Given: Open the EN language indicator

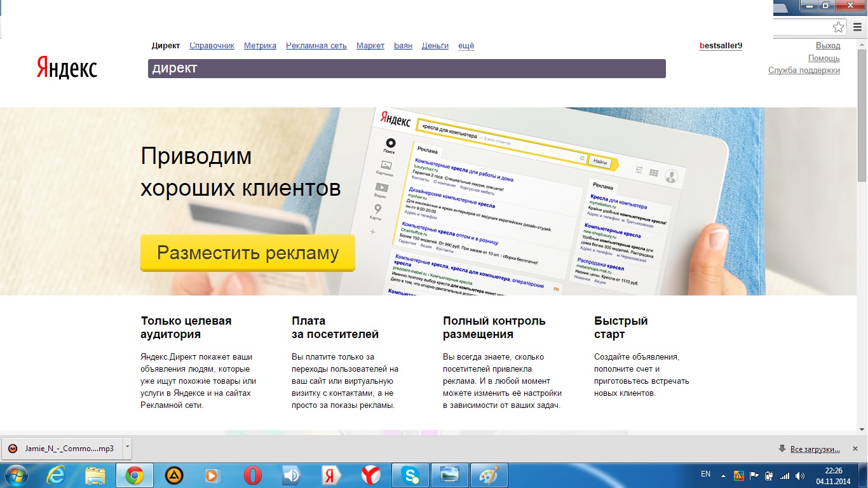Looking at the screenshot, I should coord(705,474).
